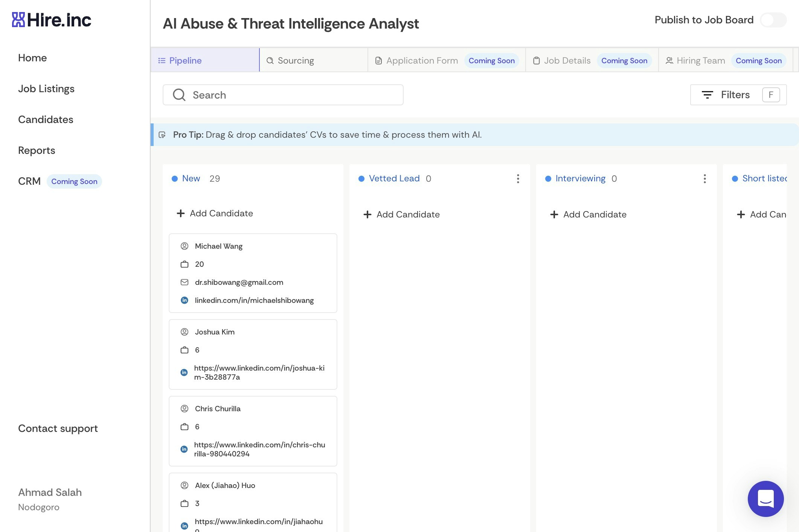This screenshot has height=532, width=799.
Task: Click the search magnifier icon
Action: (179, 95)
